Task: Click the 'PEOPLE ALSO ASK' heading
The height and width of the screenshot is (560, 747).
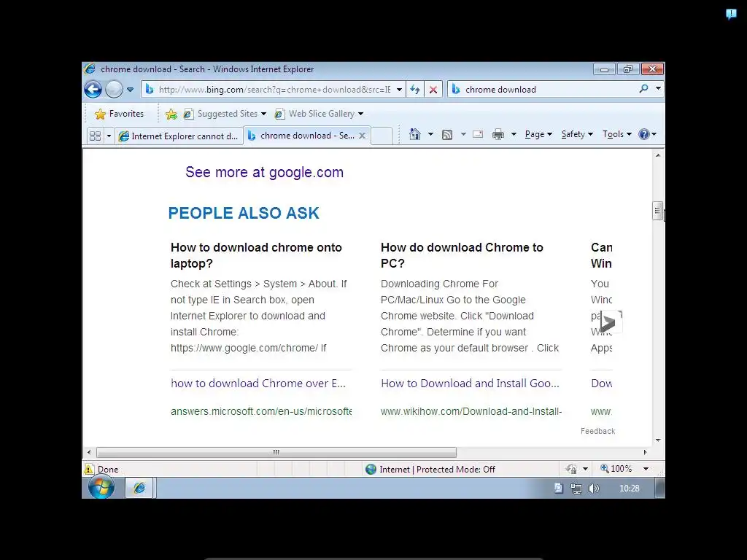Action: [244, 214]
